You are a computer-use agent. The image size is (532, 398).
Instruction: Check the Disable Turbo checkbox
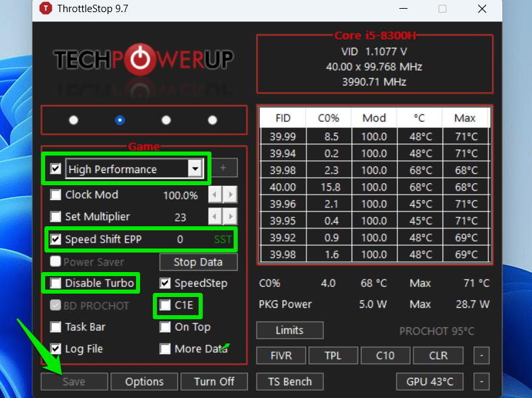[x=56, y=283]
